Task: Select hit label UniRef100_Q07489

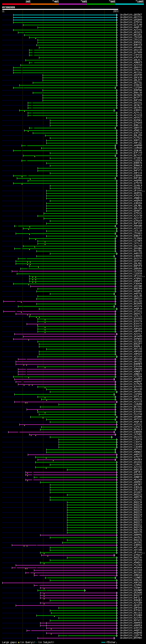Action: [x=131, y=53]
